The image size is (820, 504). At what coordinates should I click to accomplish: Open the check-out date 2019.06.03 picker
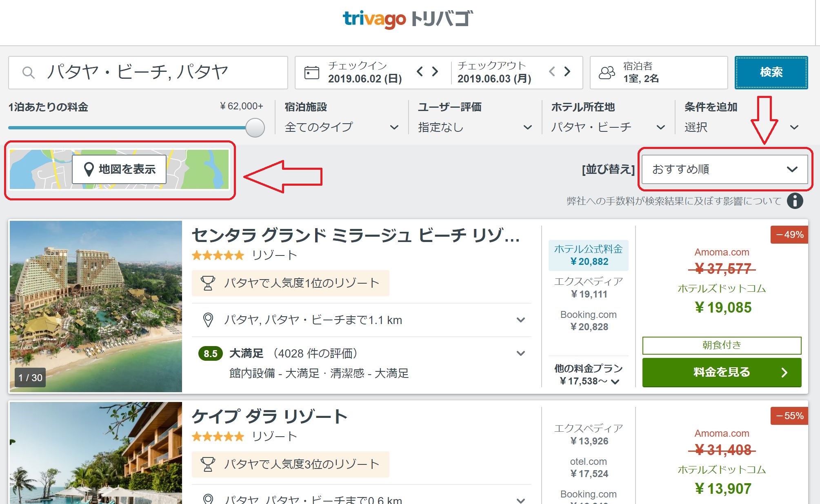494,73
